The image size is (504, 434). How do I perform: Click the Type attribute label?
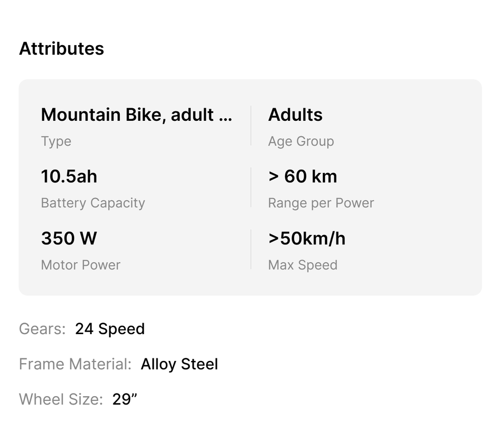coord(56,141)
